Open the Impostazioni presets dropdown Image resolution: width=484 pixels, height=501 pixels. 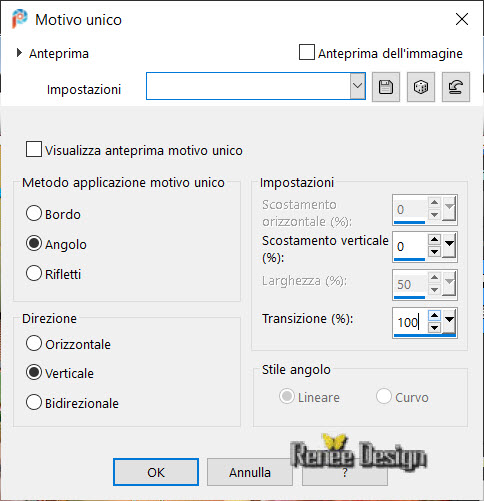pos(358,86)
